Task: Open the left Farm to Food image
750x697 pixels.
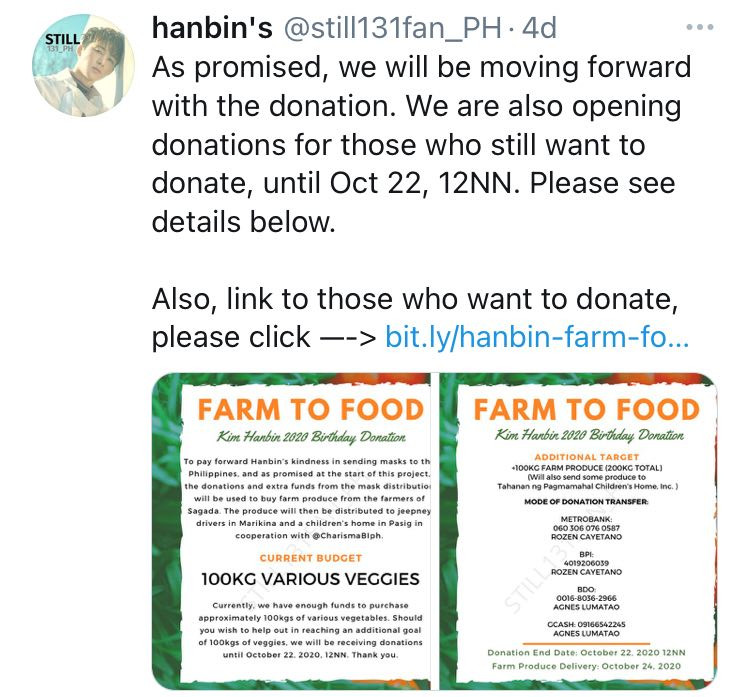Action: [291, 531]
